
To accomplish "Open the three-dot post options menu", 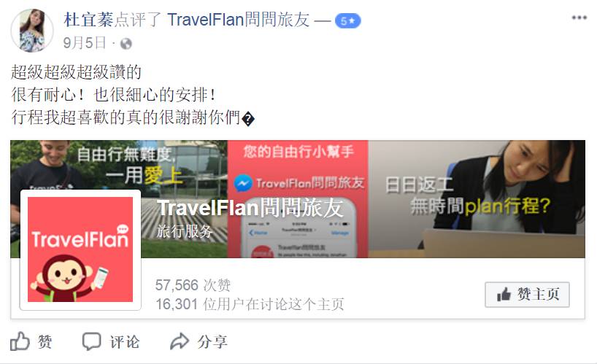I will [579, 18].
